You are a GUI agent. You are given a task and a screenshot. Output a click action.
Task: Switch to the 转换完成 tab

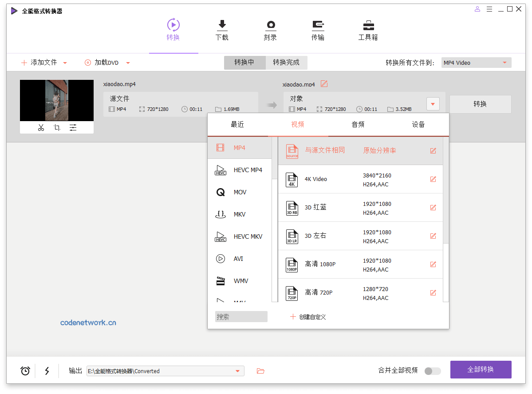(x=286, y=63)
